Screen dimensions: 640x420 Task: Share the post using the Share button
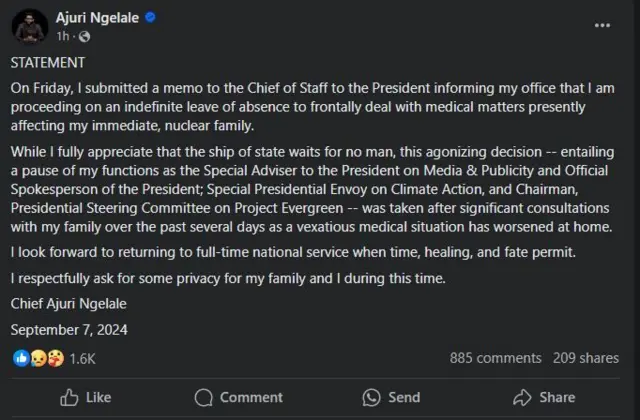(x=545, y=397)
